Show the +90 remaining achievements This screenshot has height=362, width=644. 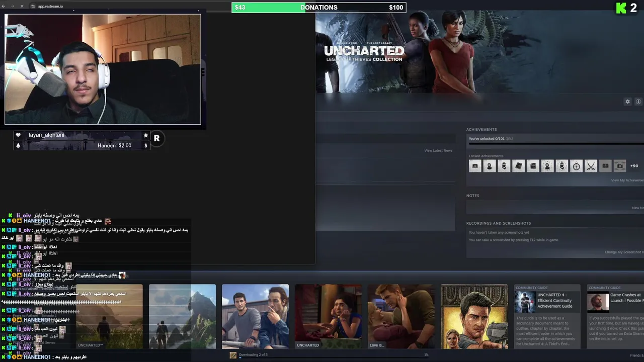tap(634, 166)
